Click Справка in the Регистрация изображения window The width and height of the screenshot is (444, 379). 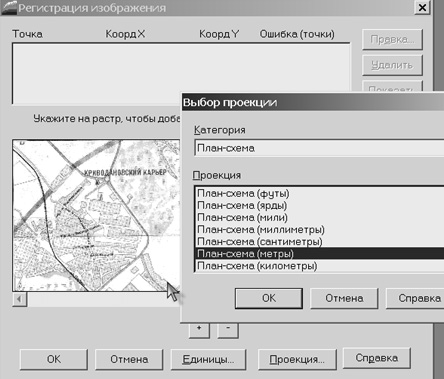377,358
